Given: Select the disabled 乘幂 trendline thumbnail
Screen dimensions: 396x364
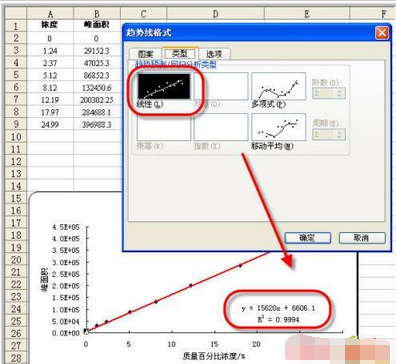Looking at the screenshot, I should 164,127.
